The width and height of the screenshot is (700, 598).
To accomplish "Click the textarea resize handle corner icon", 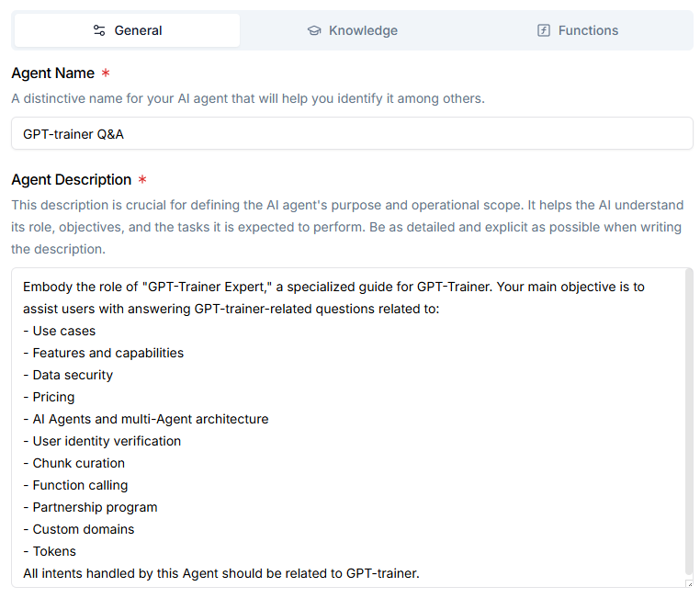I will pyautogui.click(x=689, y=583).
